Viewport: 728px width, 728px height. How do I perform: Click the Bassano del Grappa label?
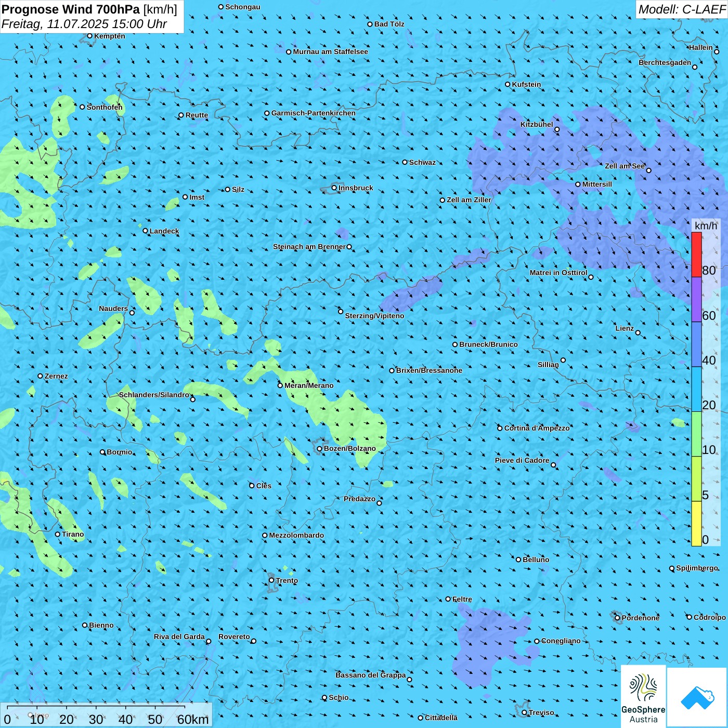371,675
